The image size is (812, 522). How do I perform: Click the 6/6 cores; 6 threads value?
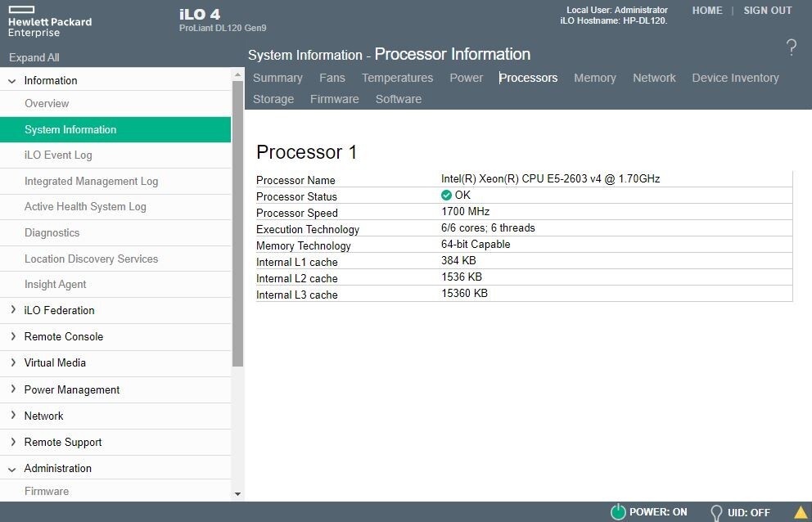click(x=488, y=227)
